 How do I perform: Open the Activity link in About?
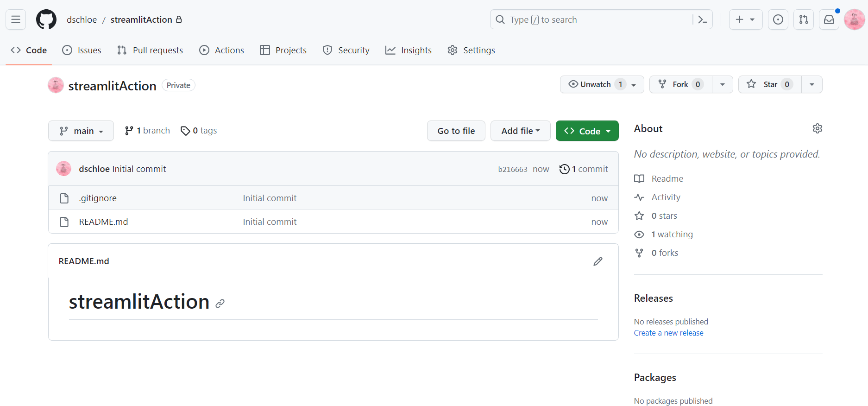click(x=666, y=197)
